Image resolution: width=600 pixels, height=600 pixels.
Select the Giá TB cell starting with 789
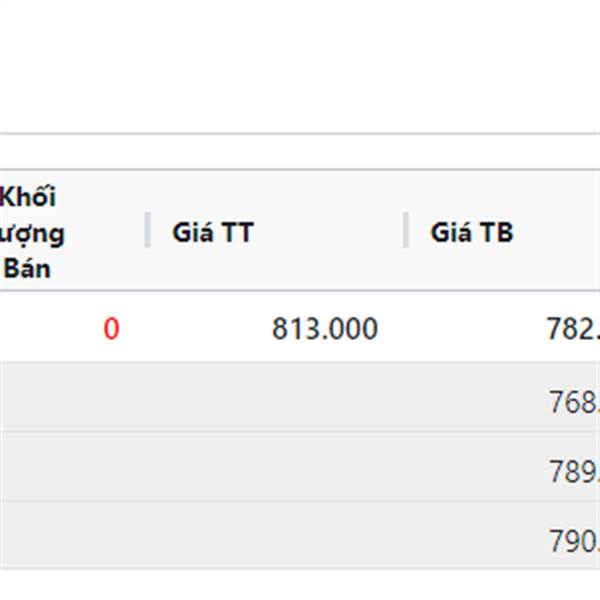pyautogui.click(x=502, y=467)
